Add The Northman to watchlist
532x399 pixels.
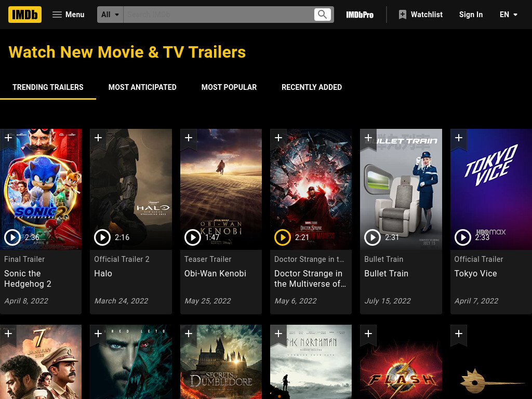point(278,334)
